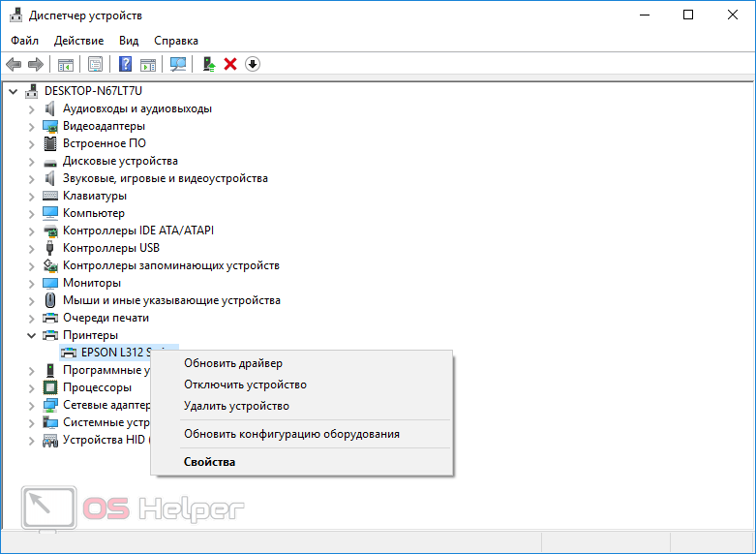Choose Обновить конфигурацию оборудования
The height and width of the screenshot is (554, 756).
click(x=302, y=434)
